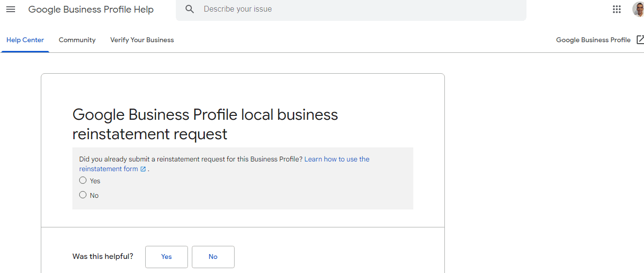Click the reinstatement request page heading
The image size is (644, 273).
(x=205, y=124)
